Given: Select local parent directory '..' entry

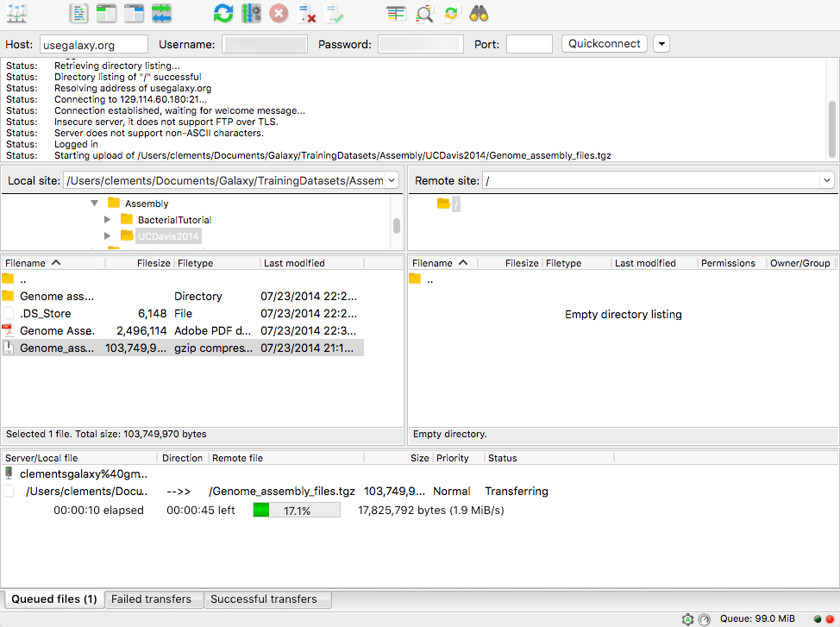Looking at the screenshot, I should tap(182, 279).
